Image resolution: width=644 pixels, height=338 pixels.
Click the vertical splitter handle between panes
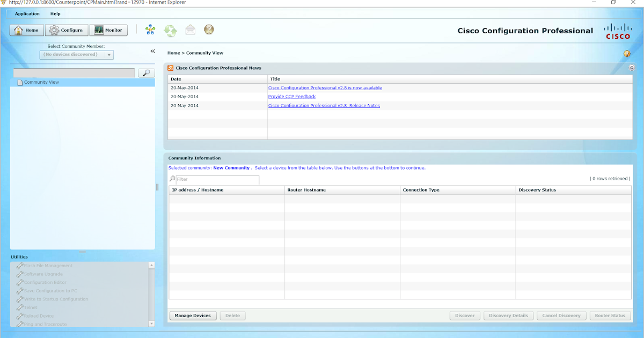157,187
